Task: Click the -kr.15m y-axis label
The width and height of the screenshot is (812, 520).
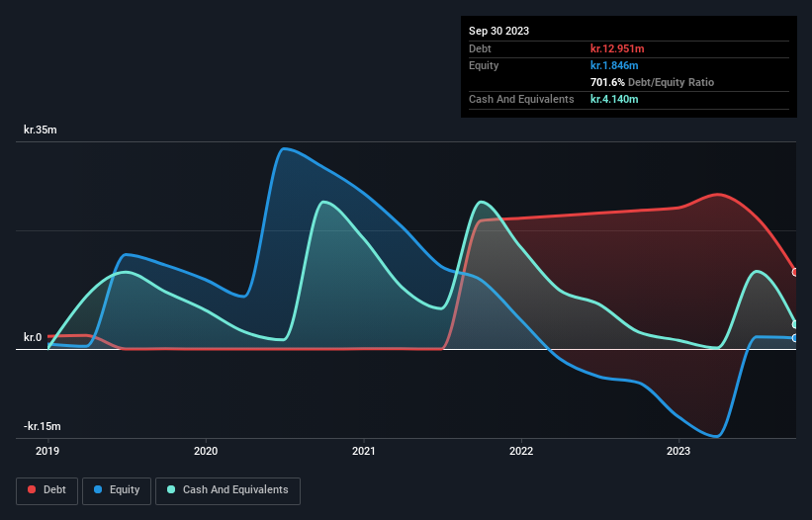Action: tap(42, 426)
